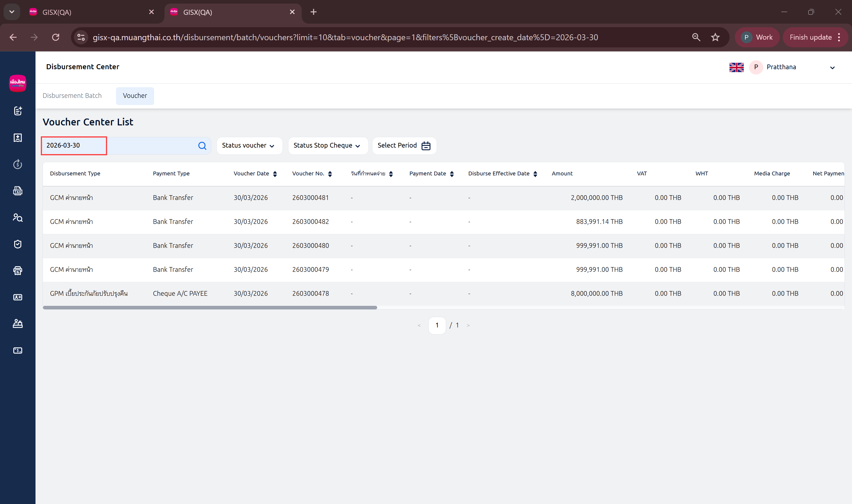Open the Select Period date picker

pos(404,146)
